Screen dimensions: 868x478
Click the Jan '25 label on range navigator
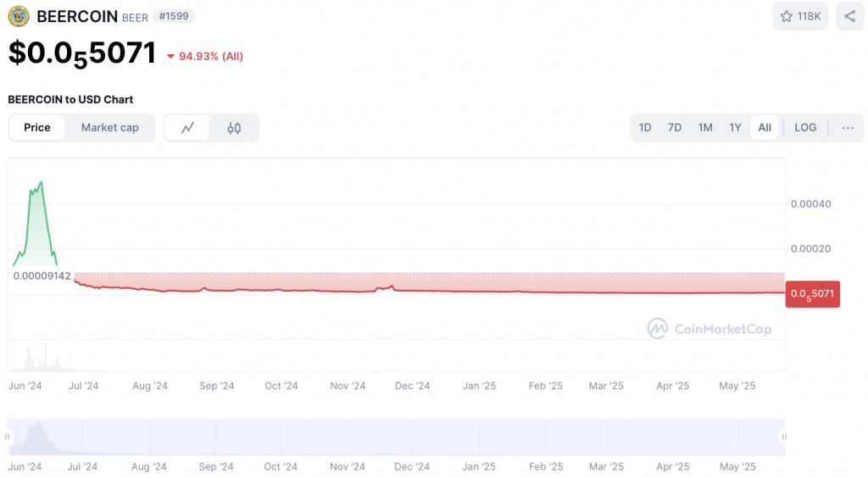coord(479,466)
